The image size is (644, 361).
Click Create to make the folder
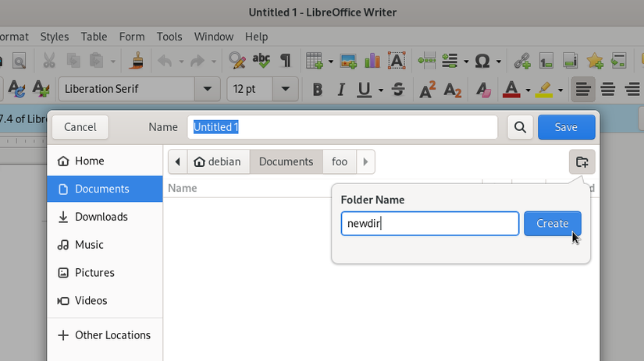pyautogui.click(x=553, y=224)
